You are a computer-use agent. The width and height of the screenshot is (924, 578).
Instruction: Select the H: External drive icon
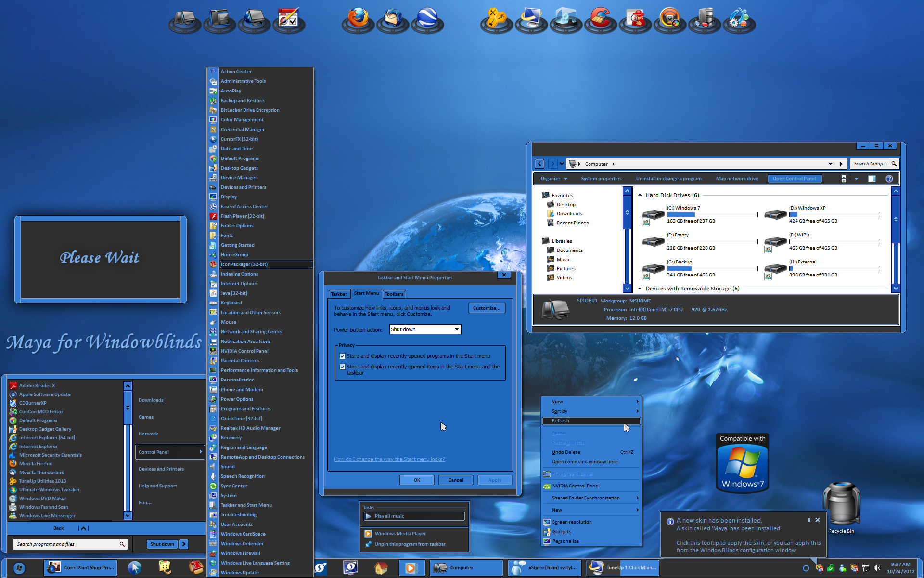point(775,269)
